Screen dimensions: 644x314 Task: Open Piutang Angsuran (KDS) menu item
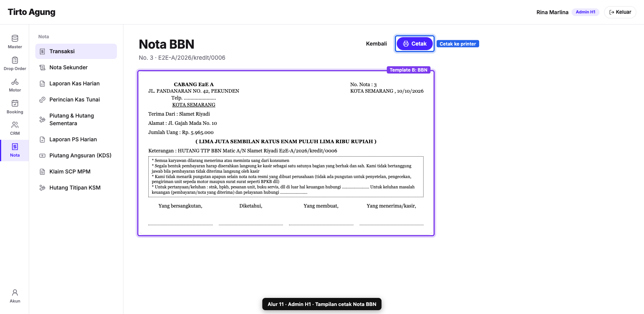[x=76, y=155]
